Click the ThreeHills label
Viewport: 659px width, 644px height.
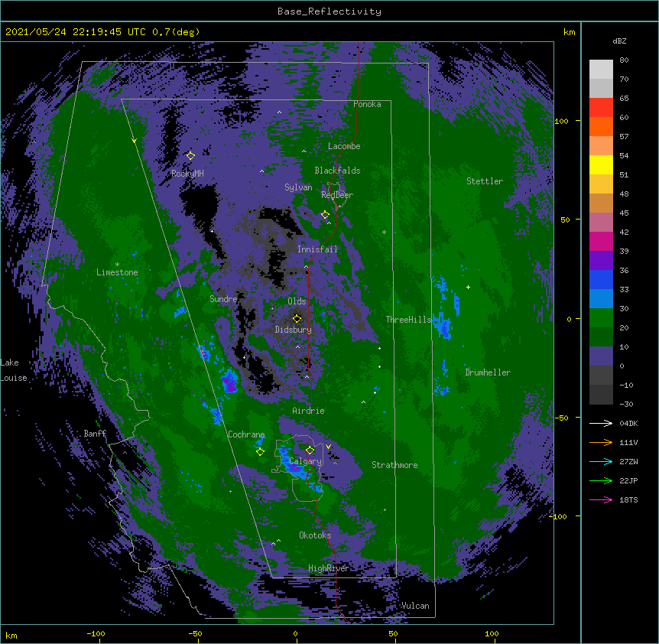tap(409, 320)
